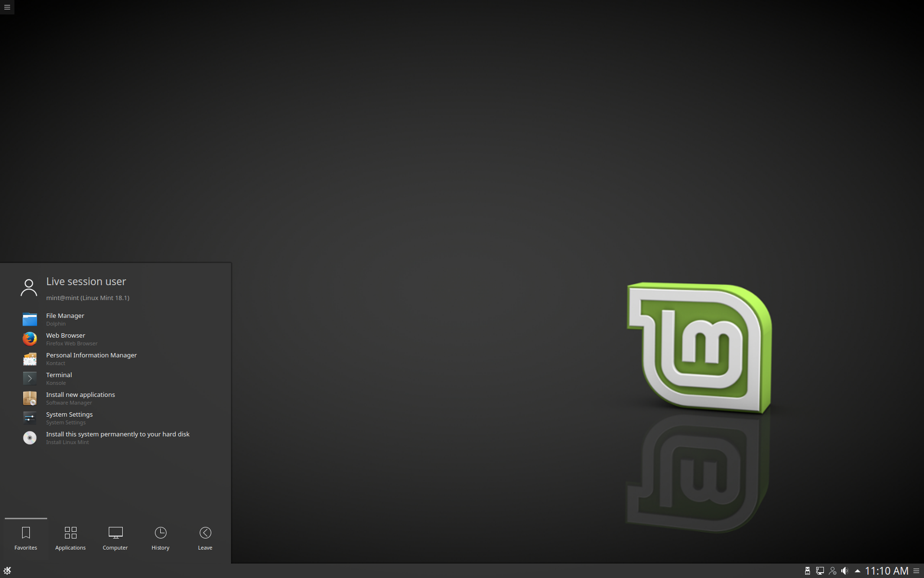924x578 pixels.
Task: Select the Applications tab in menu
Action: pyautogui.click(x=71, y=538)
